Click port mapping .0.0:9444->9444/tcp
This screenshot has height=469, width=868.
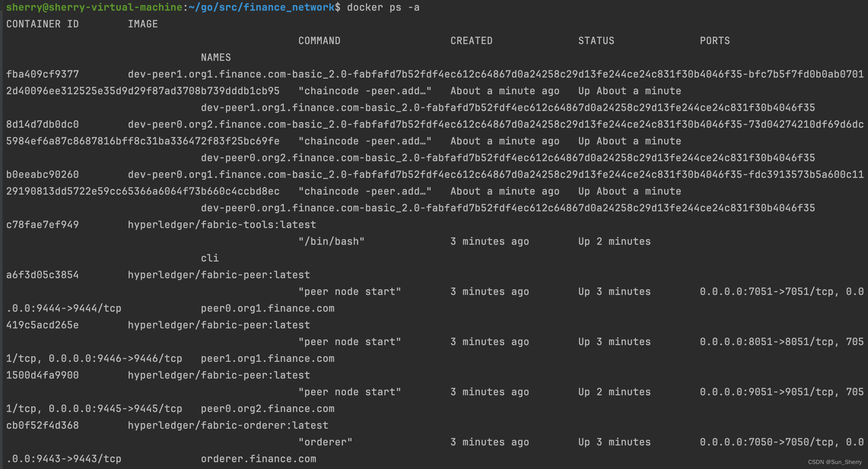tap(64, 309)
